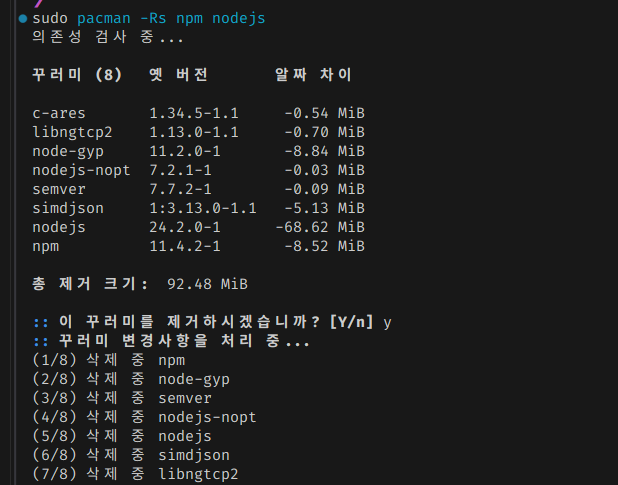Click the typed 'y' answer after prompt

pyautogui.click(x=387, y=323)
